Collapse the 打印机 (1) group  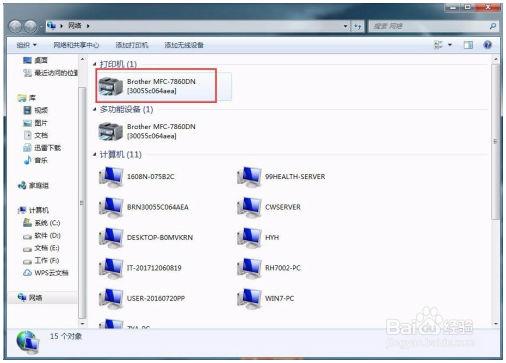95,64
